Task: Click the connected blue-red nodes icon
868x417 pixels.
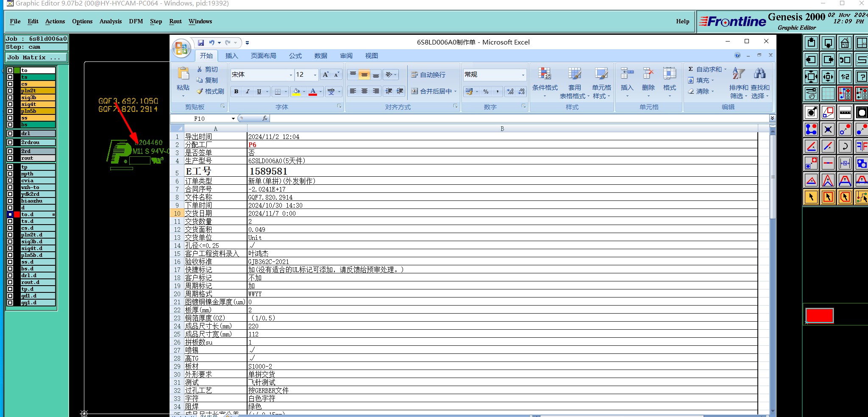Action: [x=811, y=129]
